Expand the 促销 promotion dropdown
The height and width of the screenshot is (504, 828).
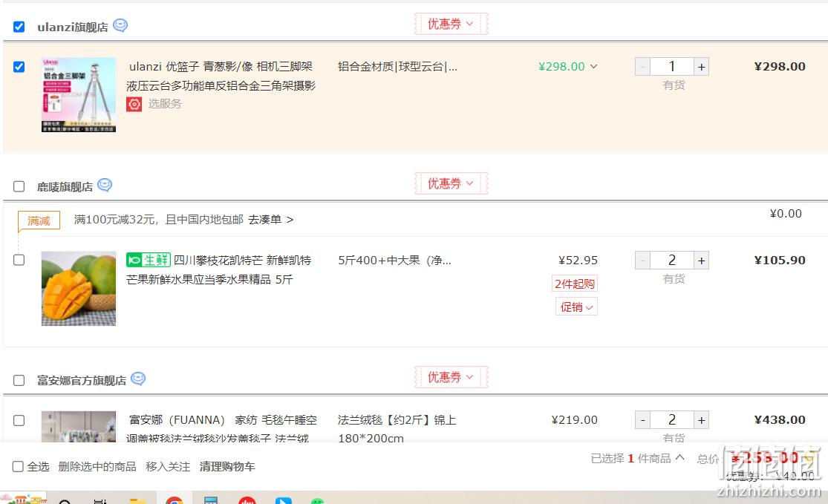point(576,307)
